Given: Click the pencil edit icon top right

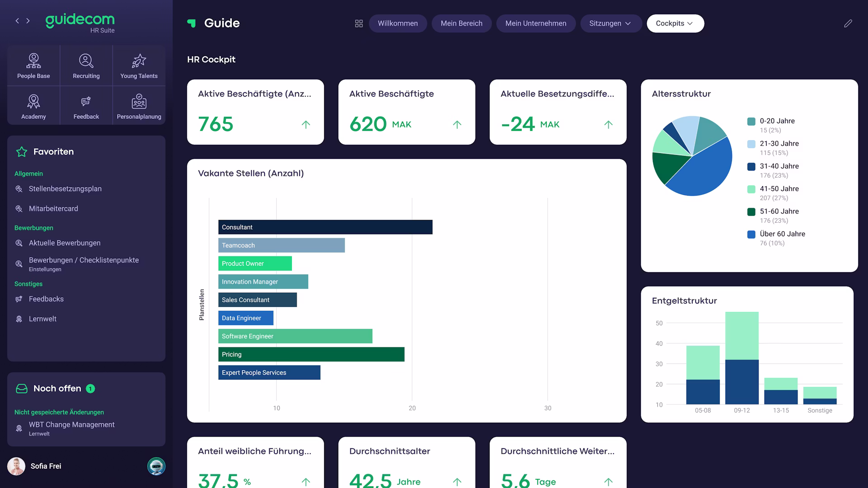Looking at the screenshot, I should coord(848,23).
